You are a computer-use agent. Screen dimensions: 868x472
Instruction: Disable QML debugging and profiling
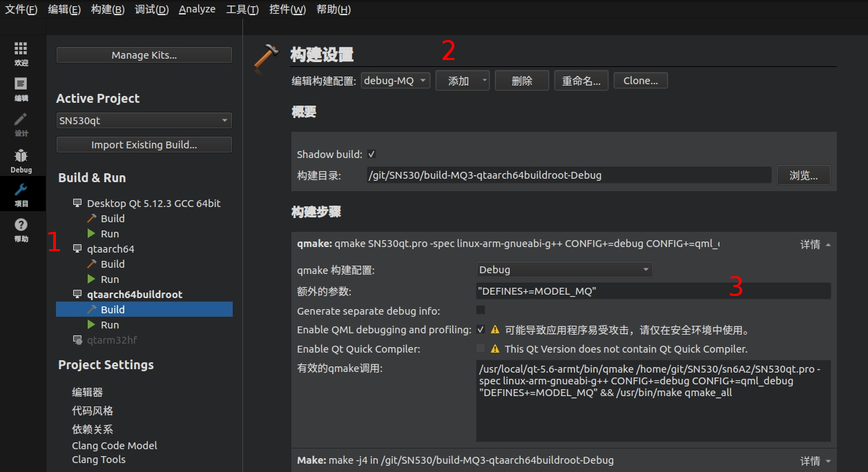[x=480, y=330]
